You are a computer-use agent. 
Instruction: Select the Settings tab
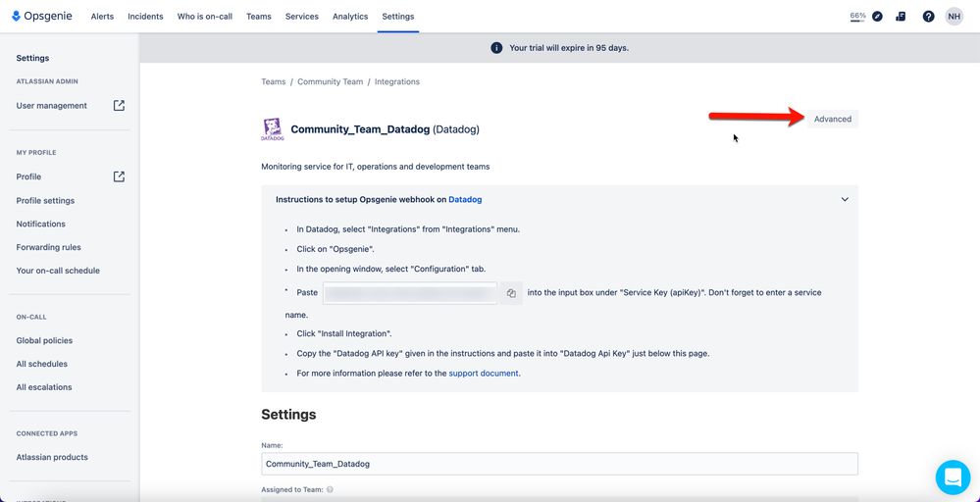(398, 17)
